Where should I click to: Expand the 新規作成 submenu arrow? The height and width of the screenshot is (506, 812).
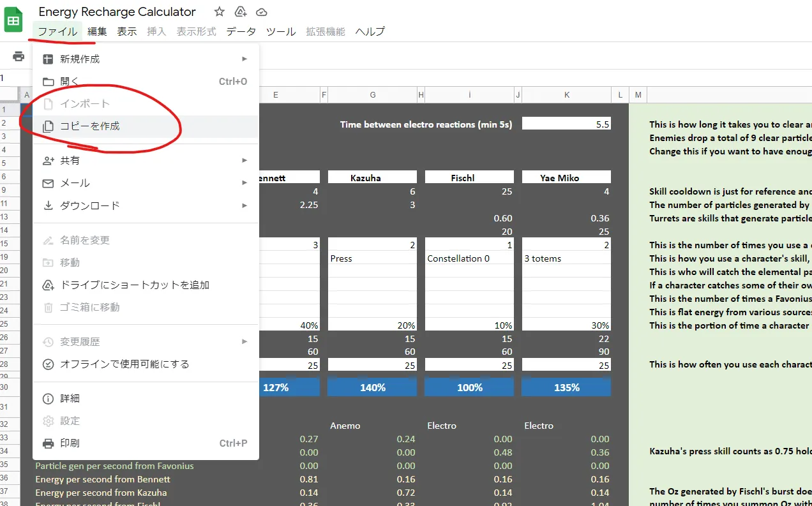244,59
